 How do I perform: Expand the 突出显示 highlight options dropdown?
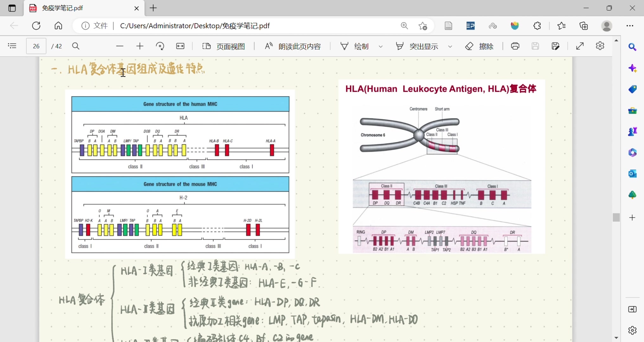[450, 47]
